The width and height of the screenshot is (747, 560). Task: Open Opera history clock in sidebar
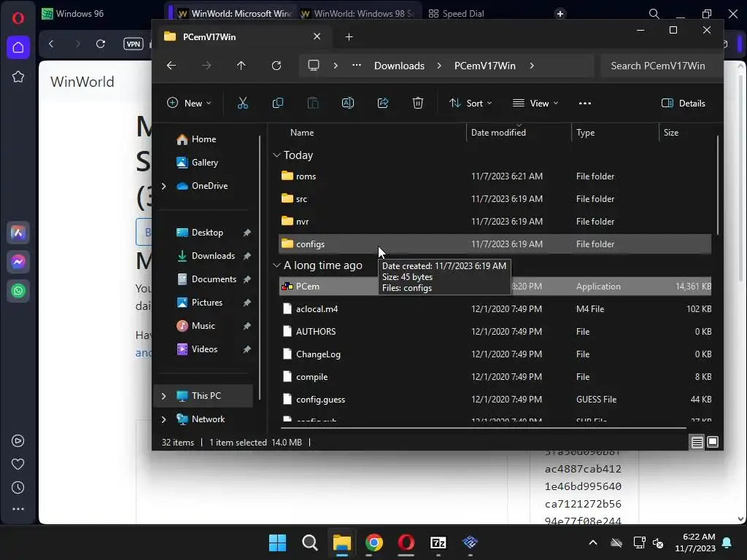click(18, 487)
